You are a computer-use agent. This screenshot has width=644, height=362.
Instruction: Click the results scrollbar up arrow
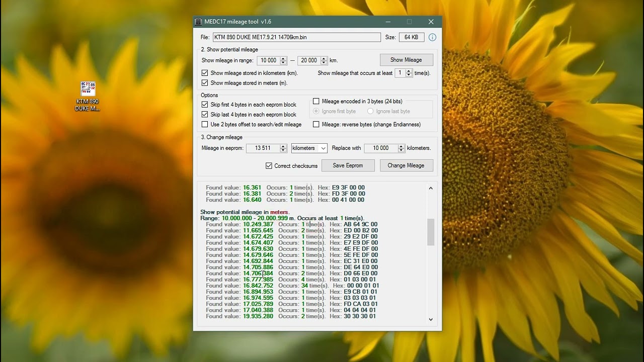click(x=431, y=188)
